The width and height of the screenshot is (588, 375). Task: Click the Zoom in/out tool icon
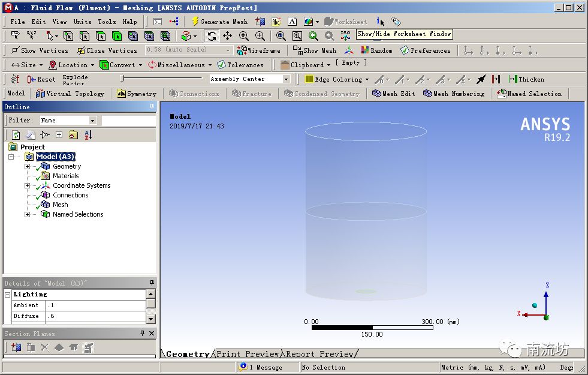click(244, 36)
